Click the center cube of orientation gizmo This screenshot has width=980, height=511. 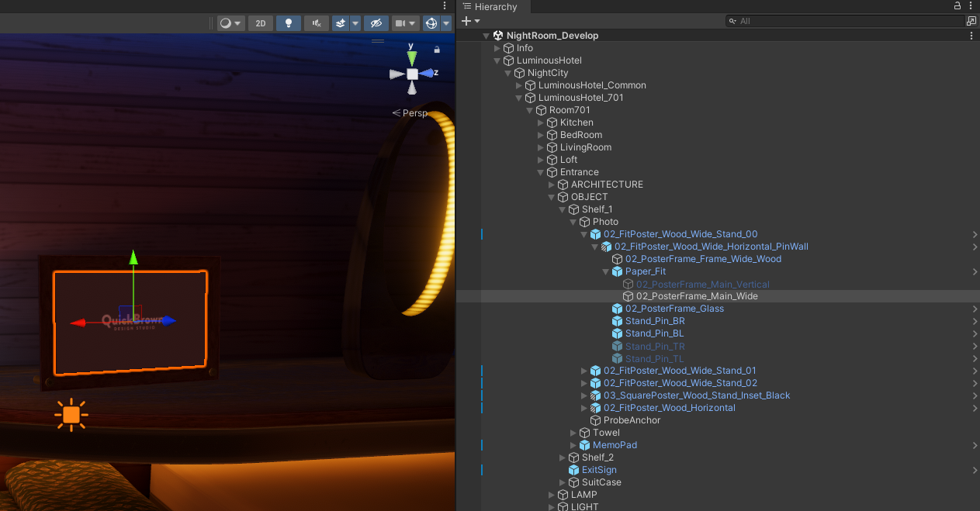(x=413, y=74)
